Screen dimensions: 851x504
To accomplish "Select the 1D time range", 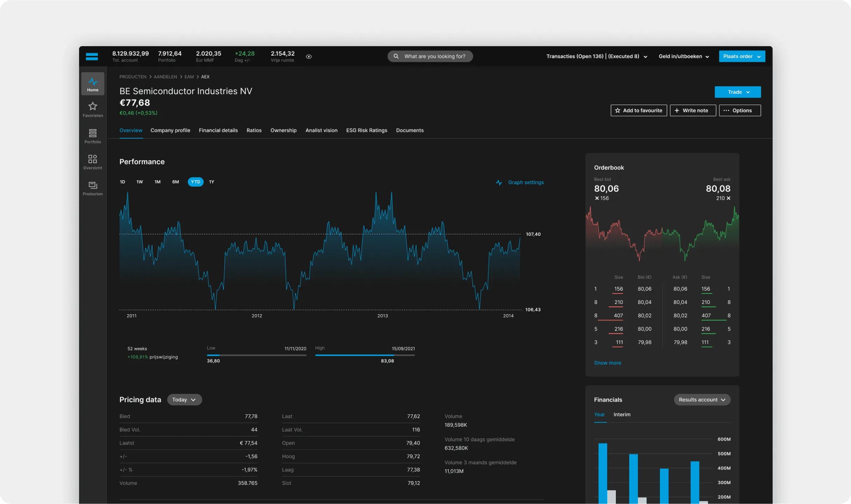I will point(122,182).
